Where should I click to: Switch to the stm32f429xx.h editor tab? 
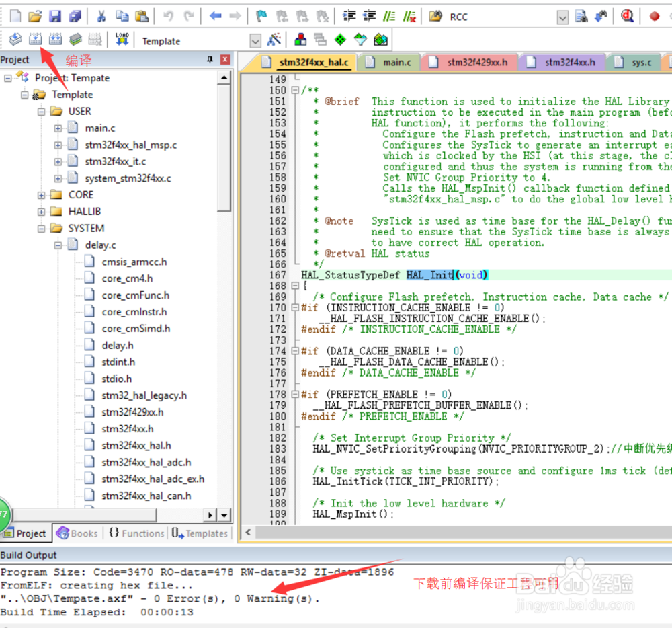(x=469, y=63)
